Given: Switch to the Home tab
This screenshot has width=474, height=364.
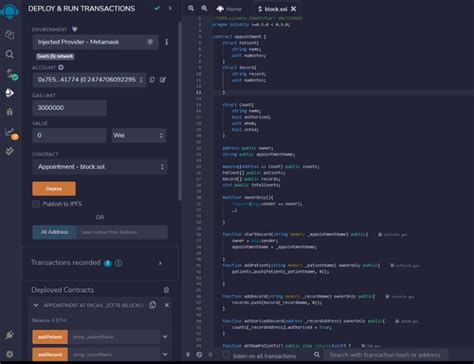Looking at the screenshot, I should tap(229, 9).
